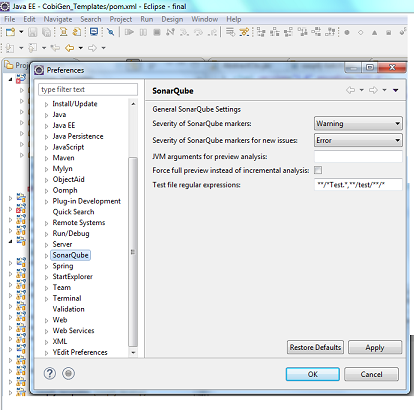Click the Resume debug icon
Image resolution: width=414 pixels, height=410 pixels.
[129, 32]
